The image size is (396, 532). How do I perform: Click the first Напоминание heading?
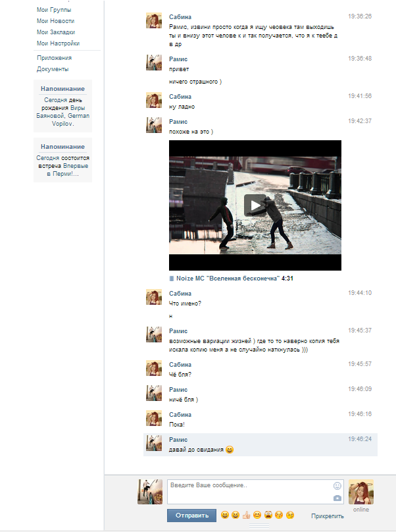pos(62,89)
